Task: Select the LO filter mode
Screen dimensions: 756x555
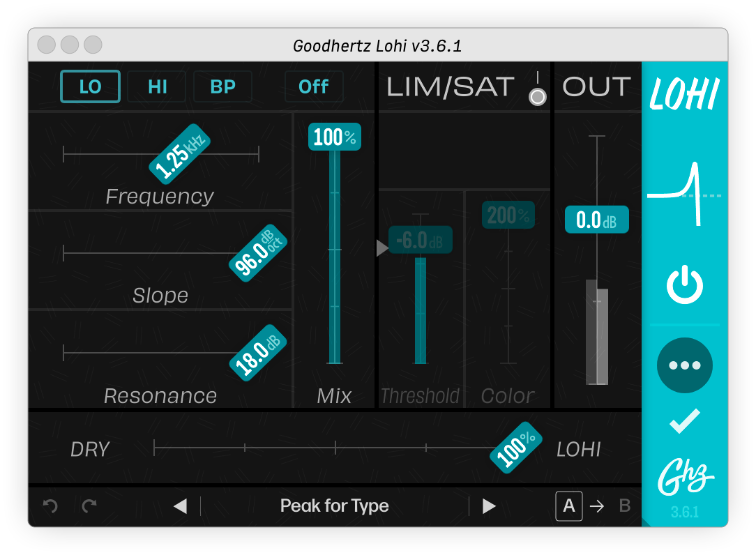Action: tap(90, 86)
